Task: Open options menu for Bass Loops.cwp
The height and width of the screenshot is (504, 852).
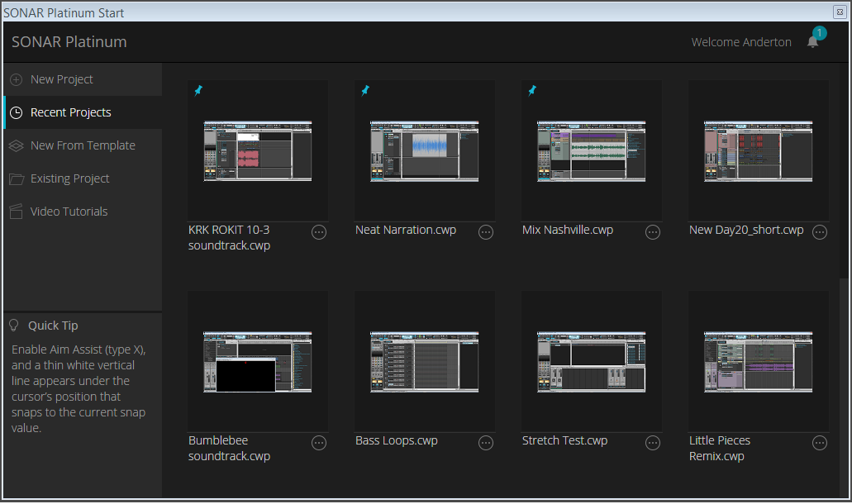Action: point(486,443)
